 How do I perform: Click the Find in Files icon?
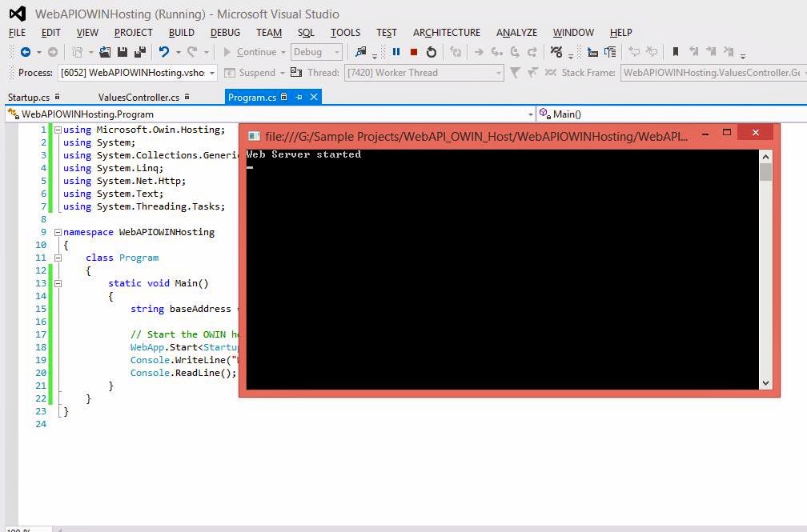pyautogui.click(x=361, y=52)
